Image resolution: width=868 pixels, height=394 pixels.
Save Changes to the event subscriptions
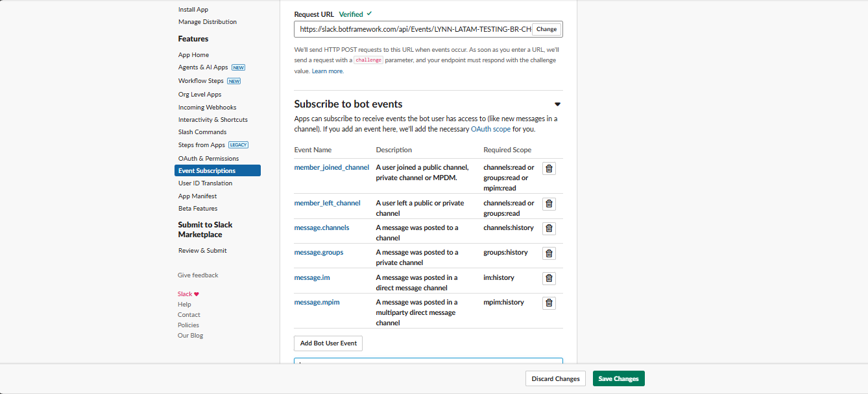(x=618, y=378)
